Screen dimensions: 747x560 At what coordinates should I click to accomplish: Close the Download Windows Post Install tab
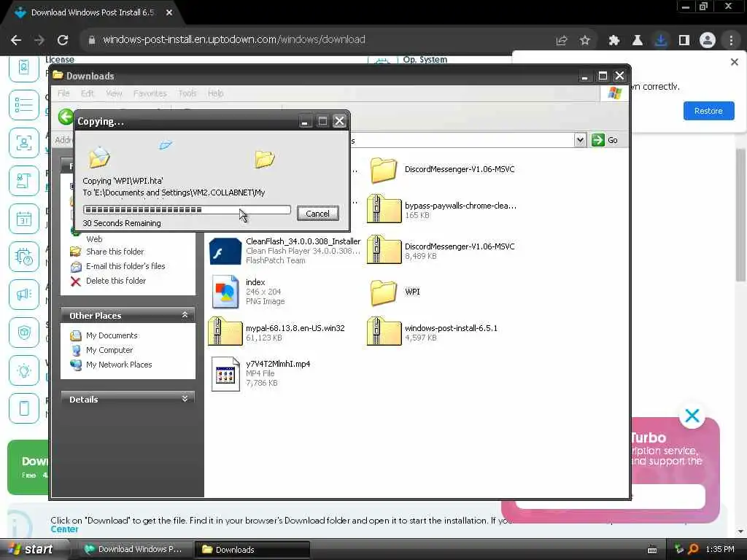coord(169,13)
